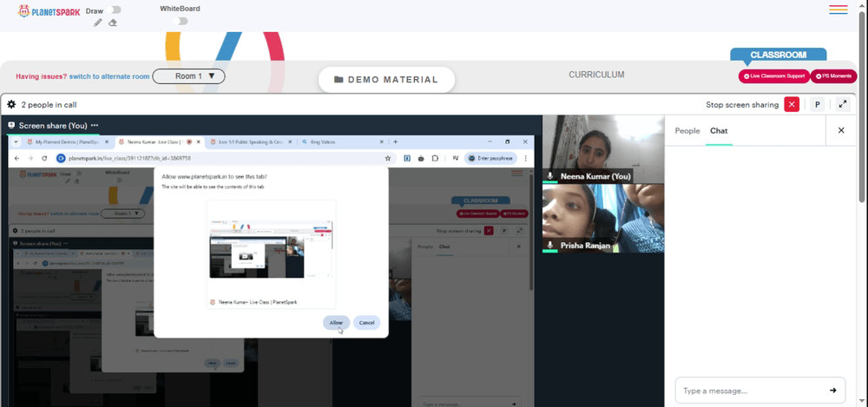Open the CLASSROOM tab

(778, 55)
